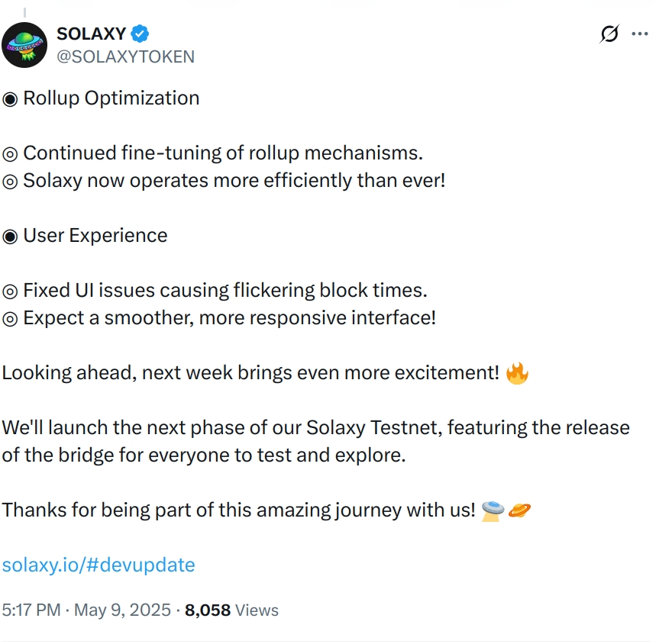
Task: Click the UFO logo in the avatar
Action: click(x=25, y=44)
